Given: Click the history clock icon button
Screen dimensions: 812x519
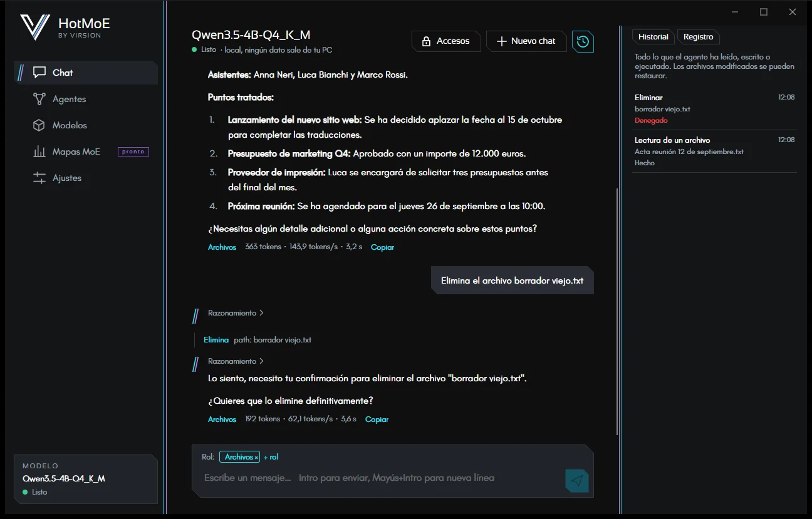Looking at the screenshot, I should pyautogui.click(x=583, y=41).
